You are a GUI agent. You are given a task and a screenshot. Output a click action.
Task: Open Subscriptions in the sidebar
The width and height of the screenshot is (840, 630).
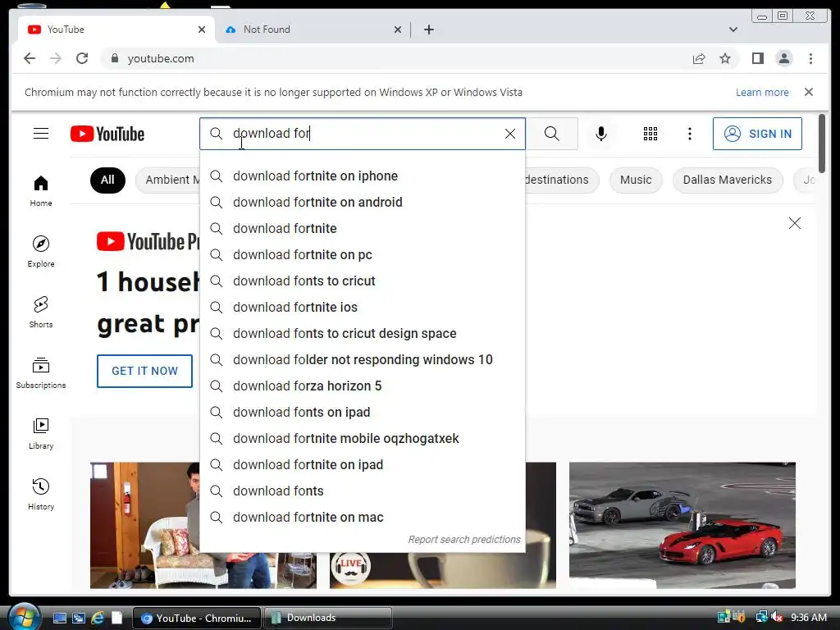pos(41,373)
